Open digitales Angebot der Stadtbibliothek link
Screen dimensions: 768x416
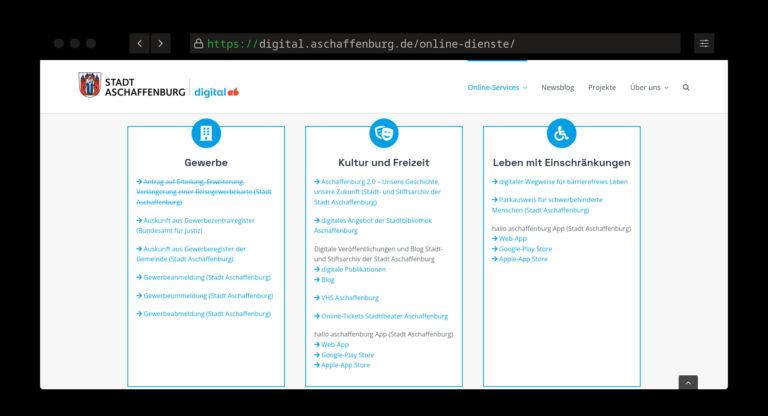point(373,225)
